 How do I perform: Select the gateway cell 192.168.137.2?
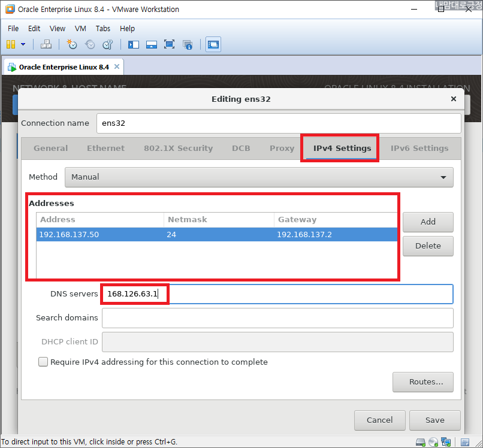click(336, 235)
